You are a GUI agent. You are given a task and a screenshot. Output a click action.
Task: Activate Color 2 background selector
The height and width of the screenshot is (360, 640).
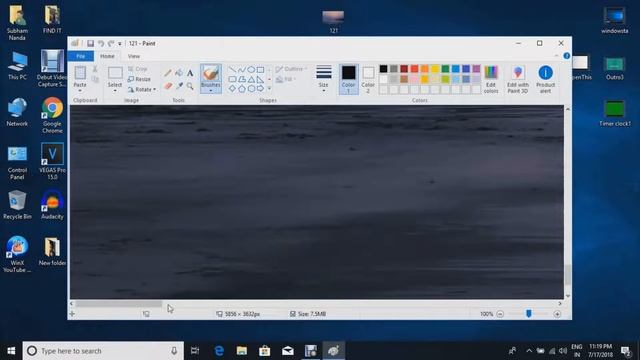click(x=368, y=79)
